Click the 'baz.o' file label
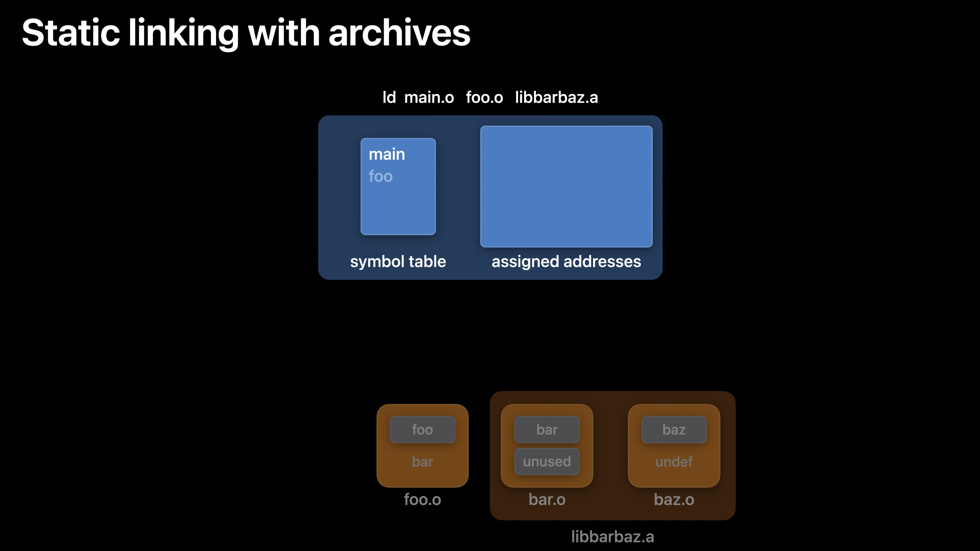The width and height of the screenshot is (980, 551). point(674,500)
